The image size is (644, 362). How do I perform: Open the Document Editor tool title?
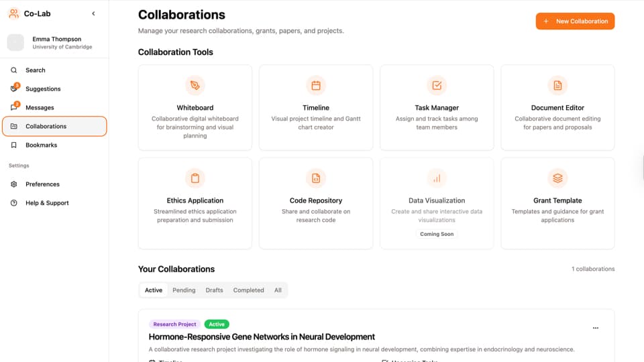[x=557, y=108]
